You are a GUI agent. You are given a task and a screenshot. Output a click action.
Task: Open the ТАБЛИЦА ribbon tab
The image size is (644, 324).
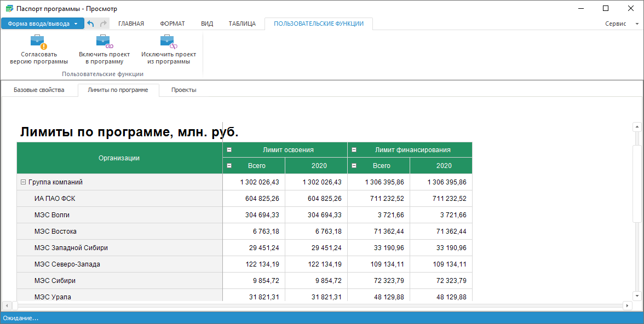tap(242, 24)
